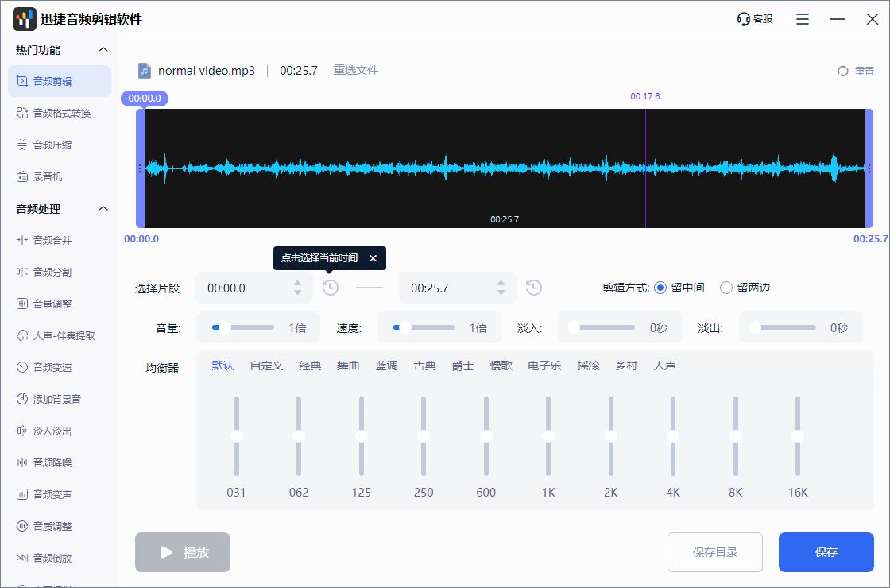890x588 pixels.
Task: Click the 迅捷音频剪辑软件 app logo
Action: (x=25, y=19)
